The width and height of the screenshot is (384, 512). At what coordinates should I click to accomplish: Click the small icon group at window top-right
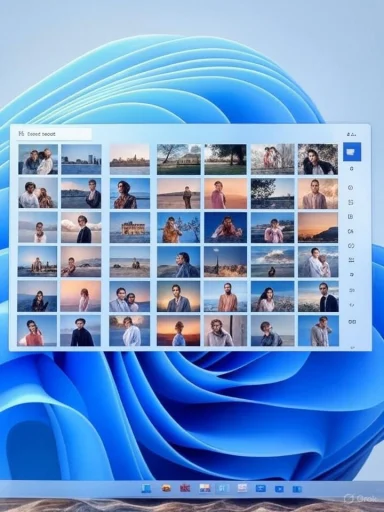pyautogui.click(x=351, y=134)
